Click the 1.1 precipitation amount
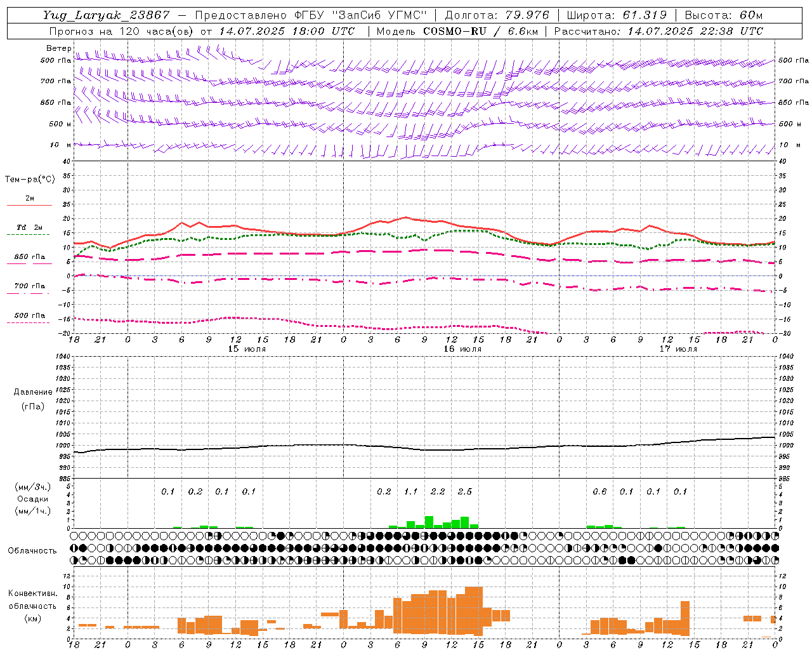Viewport: 812px width, 650px height. (x=411, y=491)
